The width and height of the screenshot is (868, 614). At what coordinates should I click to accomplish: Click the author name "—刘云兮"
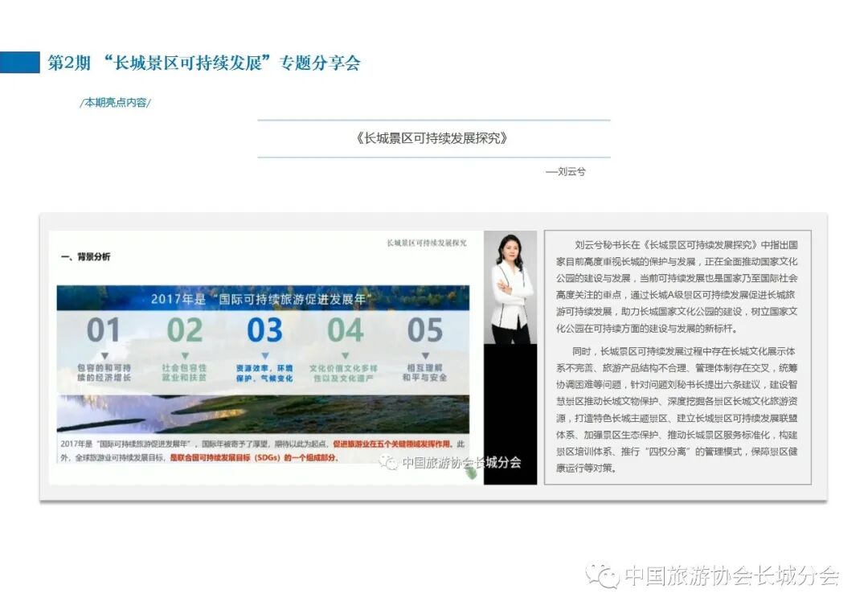pos(565,172)
